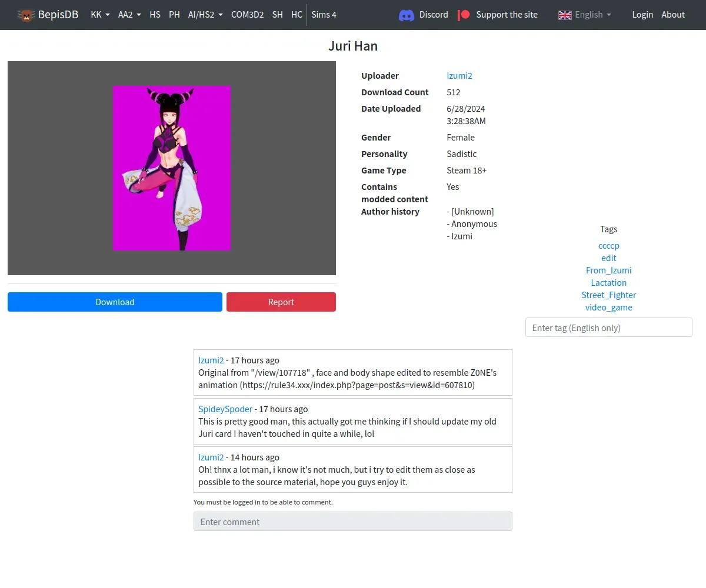Select the video_game tag

tap(609, 308)
